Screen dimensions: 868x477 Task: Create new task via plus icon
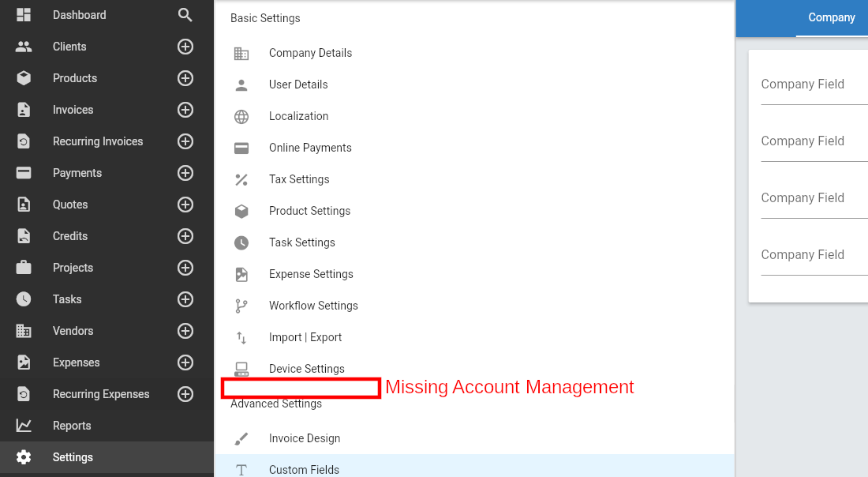tap(185, 299)
